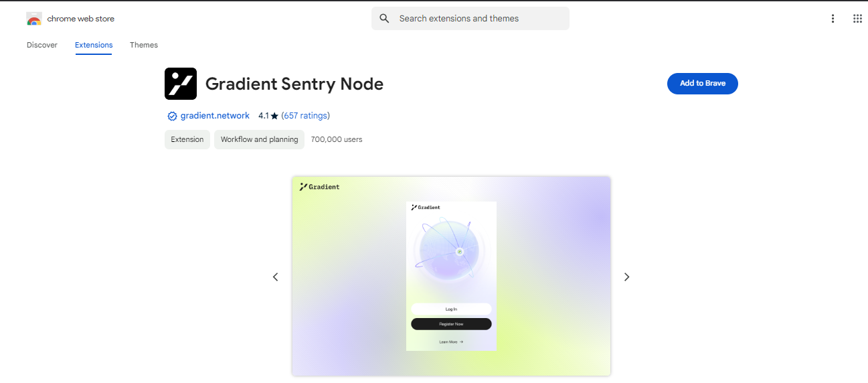
Task: Open the Google apps grid icon
Action: tap(857, 19)
